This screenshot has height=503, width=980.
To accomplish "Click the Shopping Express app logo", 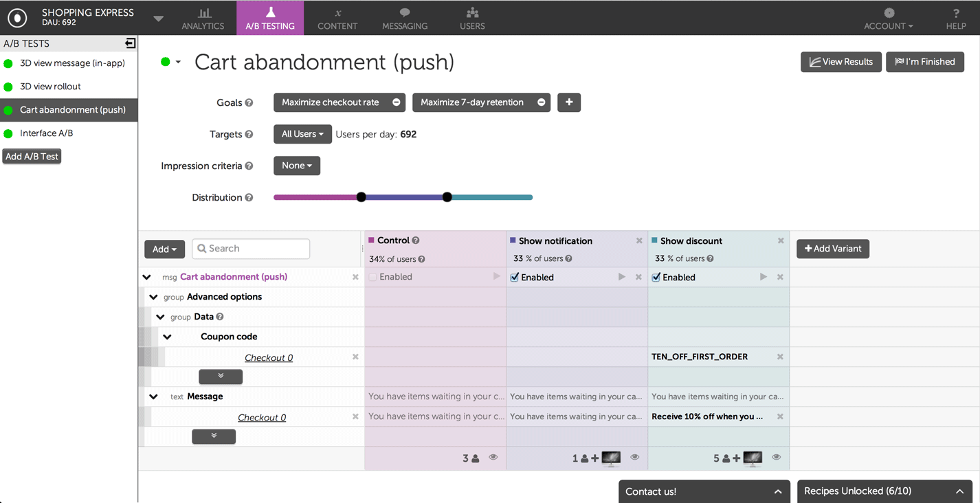I will tap(17, 18).
